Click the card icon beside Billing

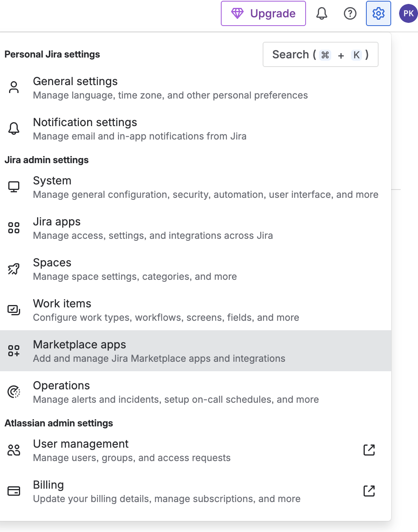pyautogui.click(x=14, y=491)
